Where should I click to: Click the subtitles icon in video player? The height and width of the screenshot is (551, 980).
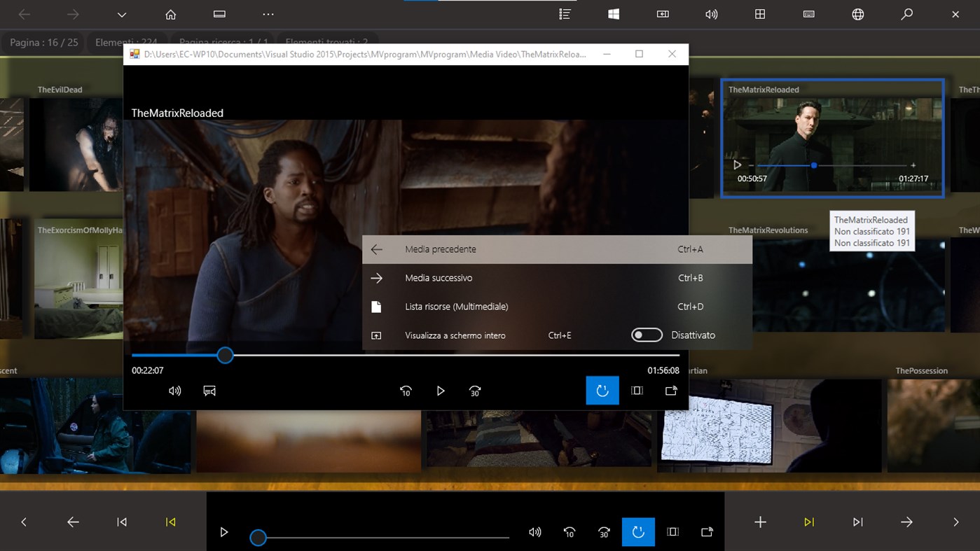[209, 391]
